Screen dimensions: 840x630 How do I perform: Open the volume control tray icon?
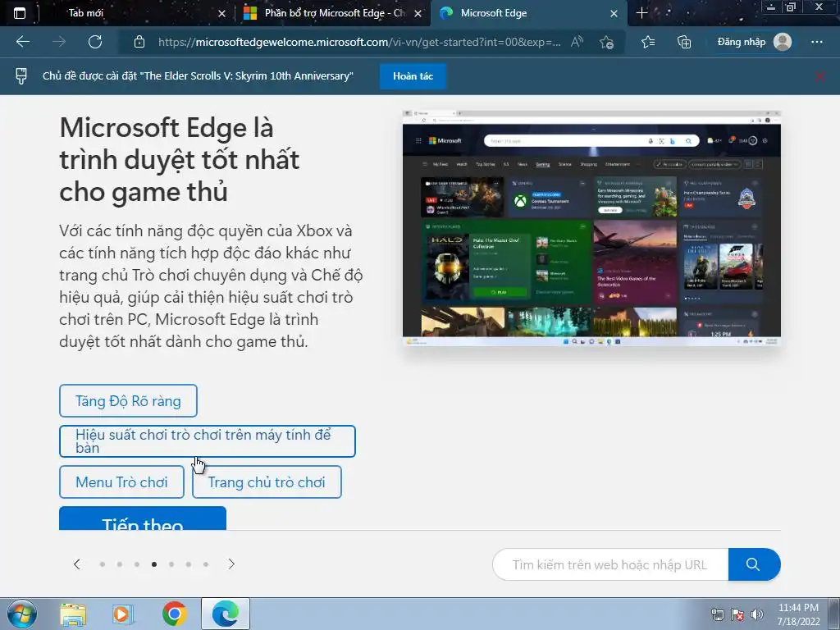757,615
